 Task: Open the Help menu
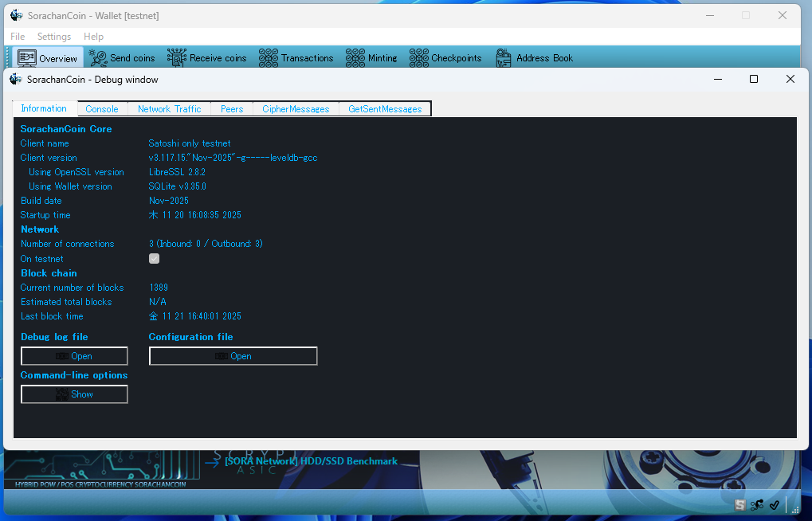94,37
